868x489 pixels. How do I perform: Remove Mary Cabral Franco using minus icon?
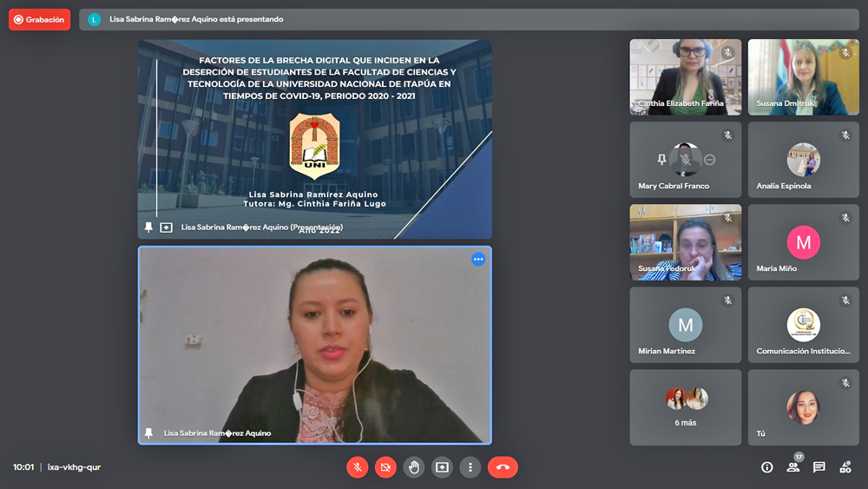(x=710, y=160)
